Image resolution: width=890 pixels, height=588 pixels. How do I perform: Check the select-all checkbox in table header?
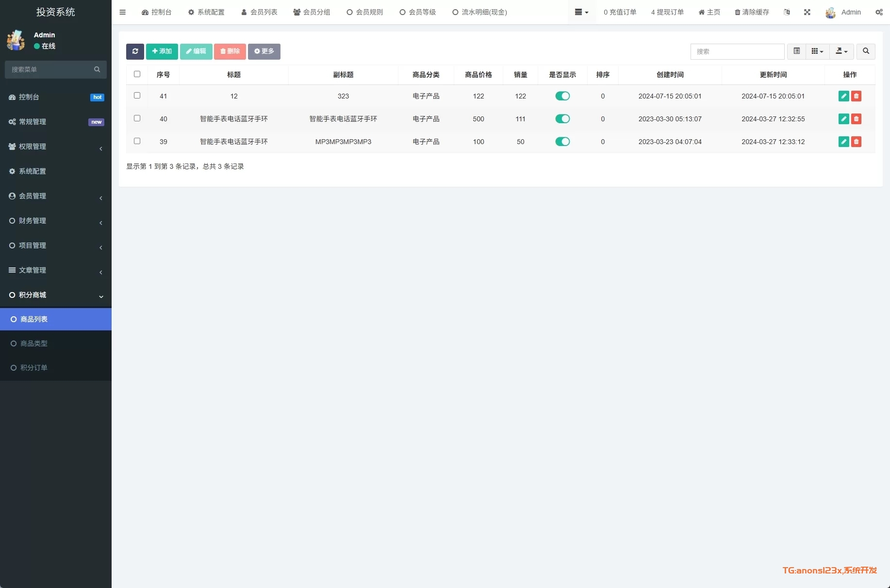pos(137,74)
